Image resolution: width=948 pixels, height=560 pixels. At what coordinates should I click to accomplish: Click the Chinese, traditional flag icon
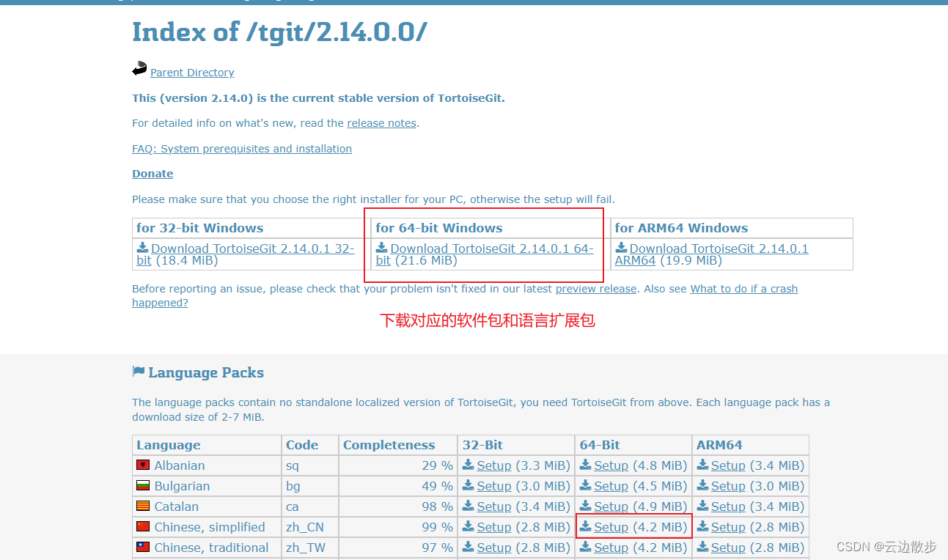point(143,547)
